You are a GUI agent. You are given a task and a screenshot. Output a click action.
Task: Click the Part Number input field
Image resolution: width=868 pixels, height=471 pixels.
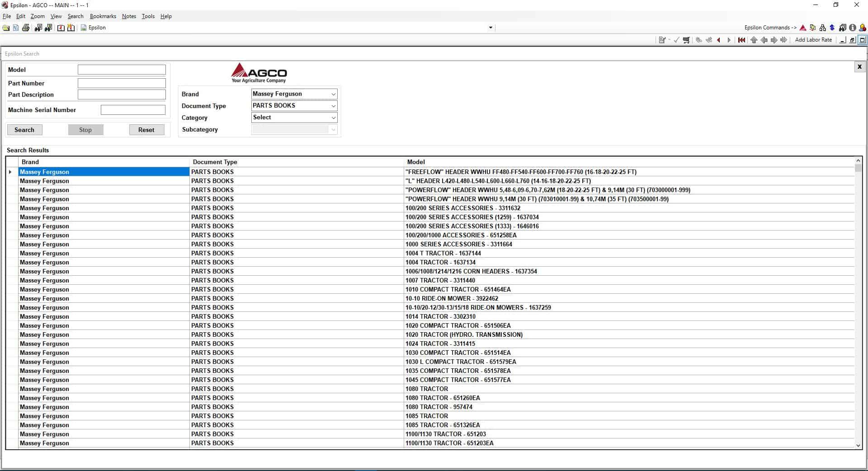(122, 83)
